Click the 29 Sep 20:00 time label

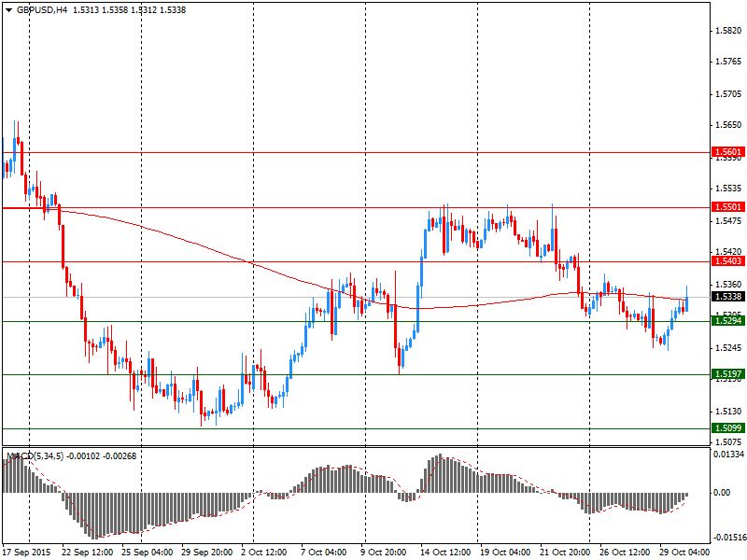point(206,553)
